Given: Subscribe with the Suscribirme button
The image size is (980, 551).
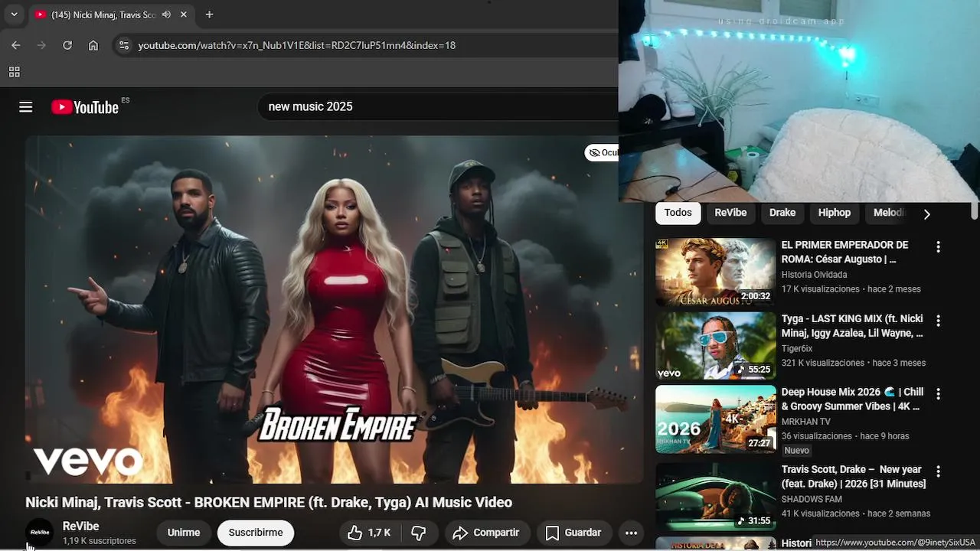Looking at the screenshot, I should tap(256, 533).
